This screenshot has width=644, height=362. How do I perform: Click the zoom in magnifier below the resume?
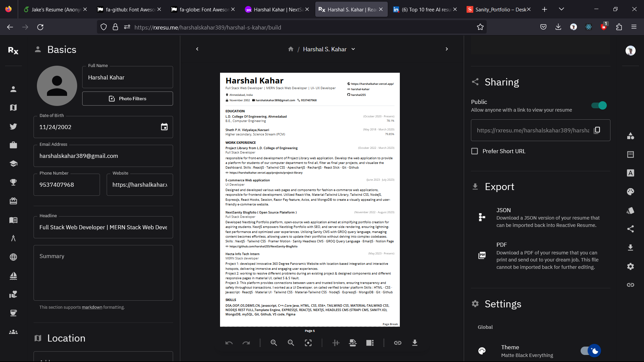pos(274,343)
